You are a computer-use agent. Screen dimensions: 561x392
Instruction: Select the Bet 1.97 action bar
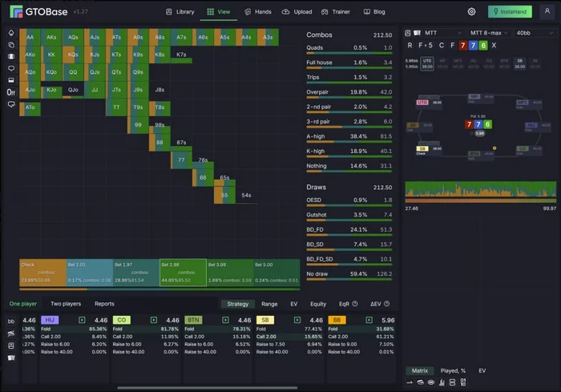[x=136, y=273]
